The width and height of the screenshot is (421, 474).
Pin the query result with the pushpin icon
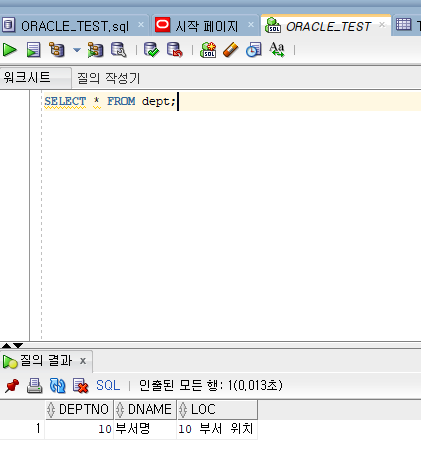pos(12,386)
